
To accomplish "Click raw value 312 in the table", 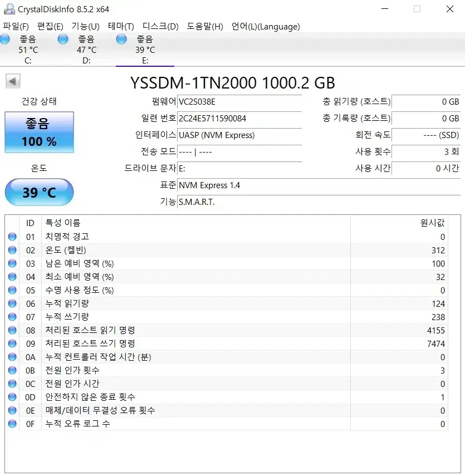I will 438,250.
